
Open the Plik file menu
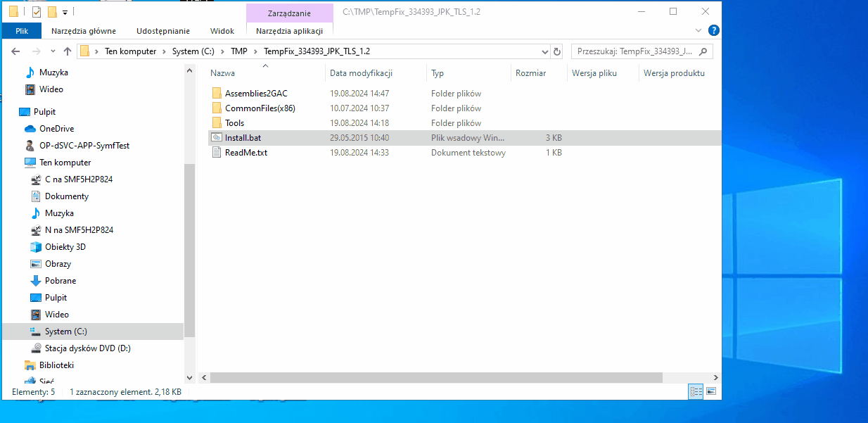[x=22, y=30]
